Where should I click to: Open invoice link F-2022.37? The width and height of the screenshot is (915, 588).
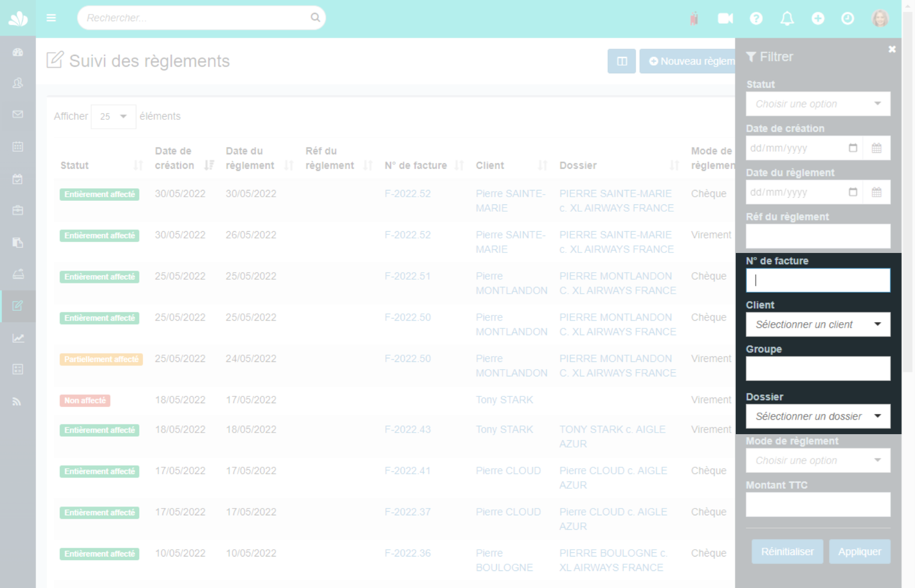(x=407, y=512)
